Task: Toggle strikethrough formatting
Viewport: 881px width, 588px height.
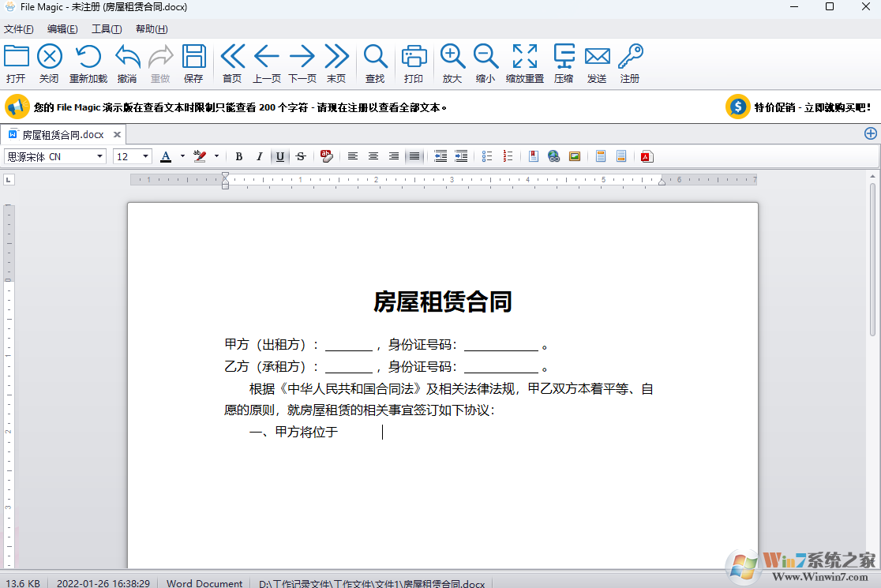Action: tap(301, 156)
